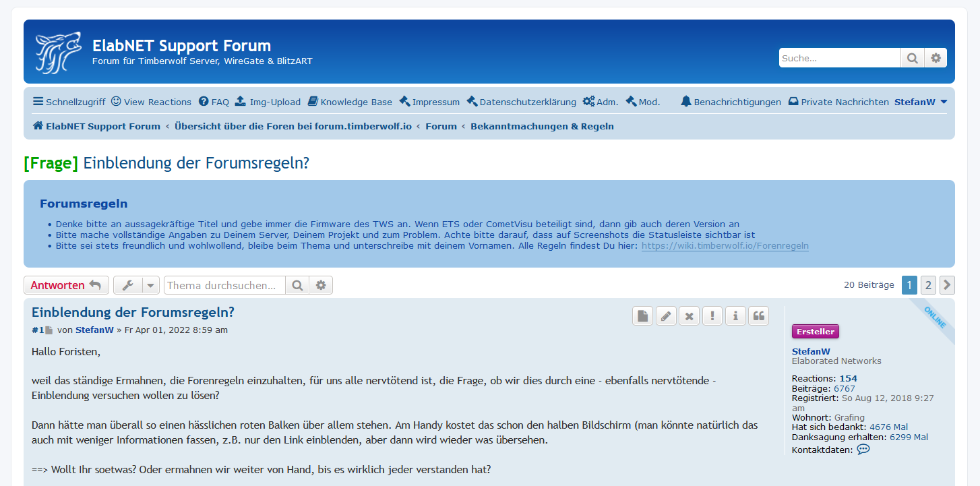Open Benachrichtigungen notifications
The height and width of the screenshot is (486, 980).
click(x=731, y=102)
